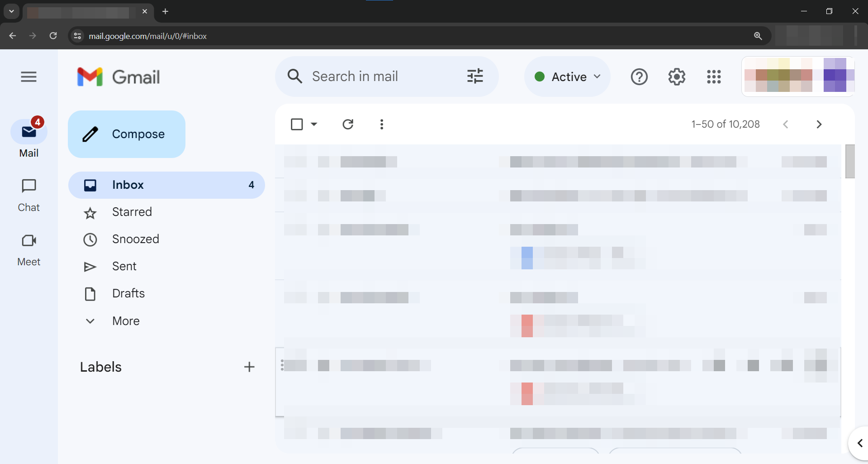This screenshot has height=464, width=868.
Task: Switch to the Meet section
Action: 29,249
